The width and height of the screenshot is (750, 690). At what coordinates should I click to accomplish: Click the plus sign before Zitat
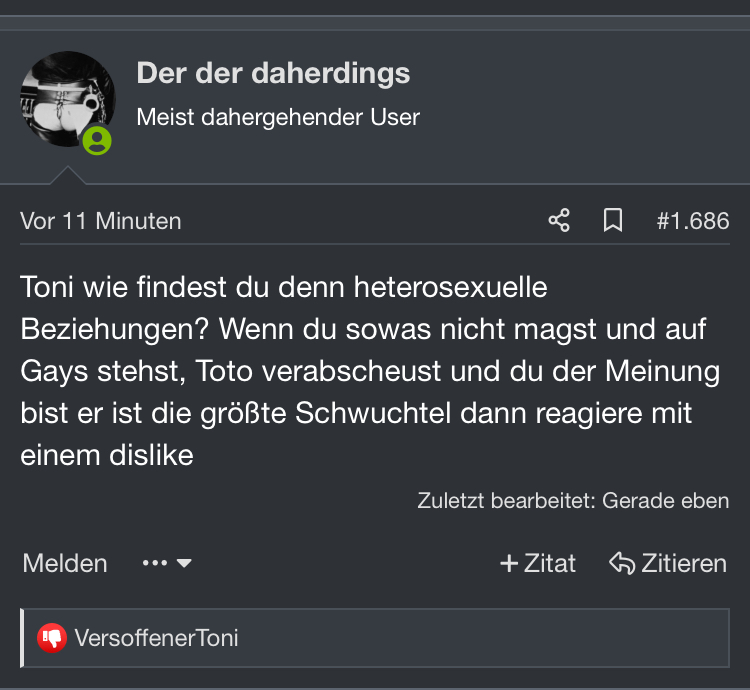509,563
